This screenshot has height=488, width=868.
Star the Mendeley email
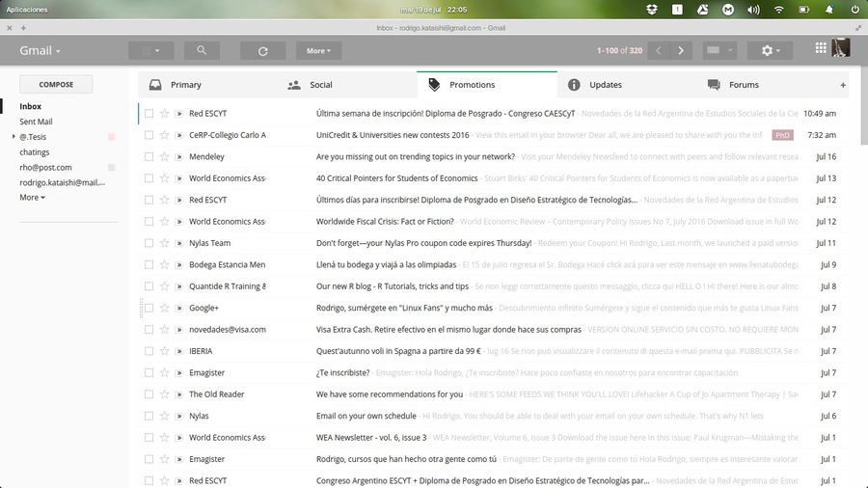coord(164,156)
